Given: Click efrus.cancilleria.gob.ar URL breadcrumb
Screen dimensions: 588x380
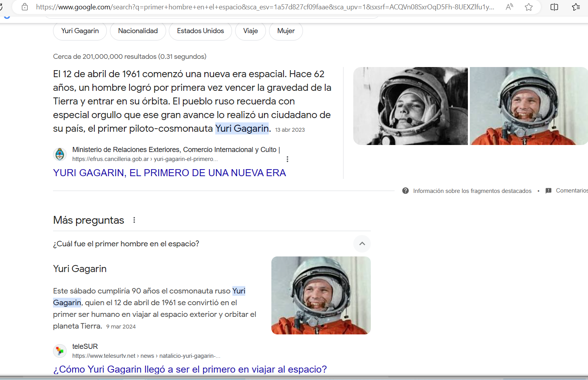Looking at the screenshot, I should pos(145,159).
